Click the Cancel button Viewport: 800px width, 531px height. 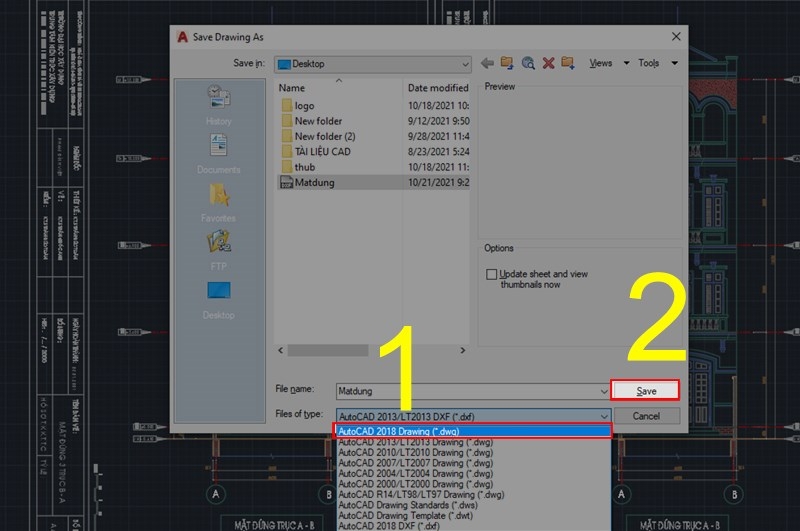point(646,416)
